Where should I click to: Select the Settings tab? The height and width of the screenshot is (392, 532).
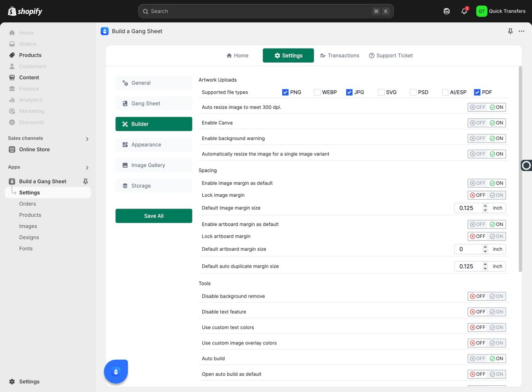click(x=288, y=56)
